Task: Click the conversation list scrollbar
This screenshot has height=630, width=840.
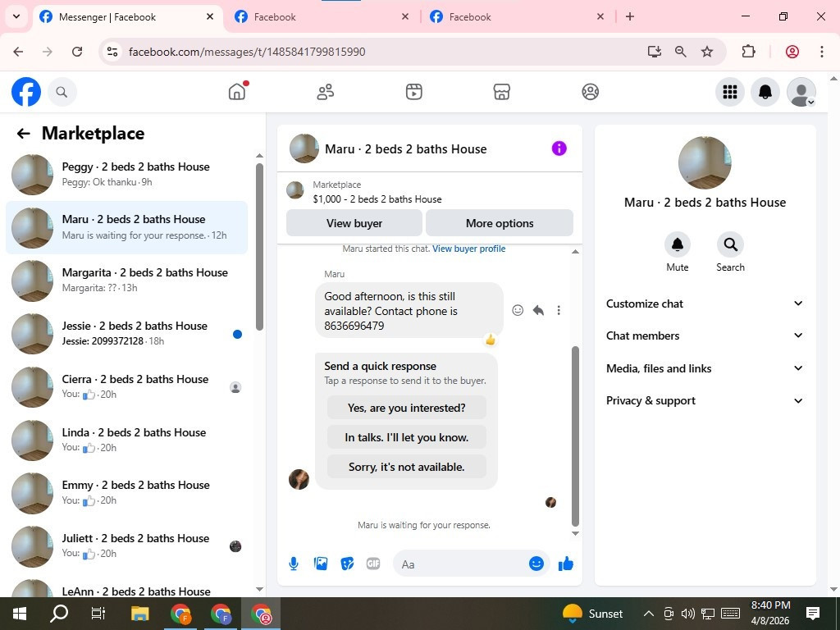Action: [x=259, y=246]
